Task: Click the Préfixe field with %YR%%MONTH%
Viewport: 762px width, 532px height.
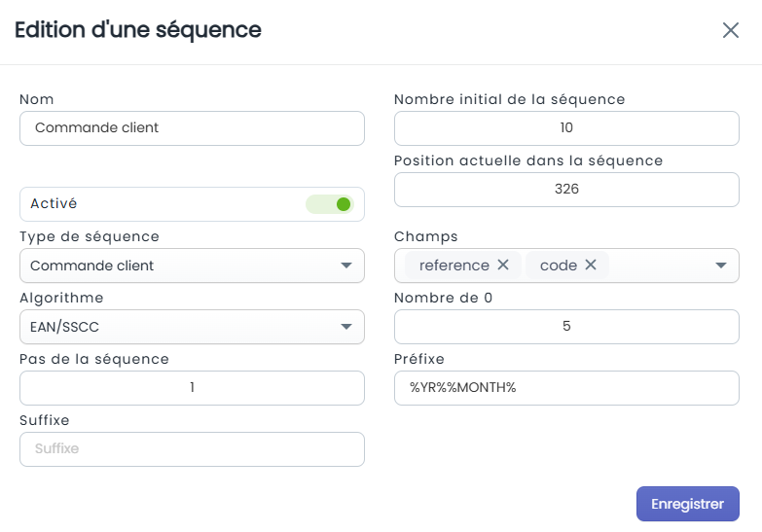Action: tap(566, 388)
